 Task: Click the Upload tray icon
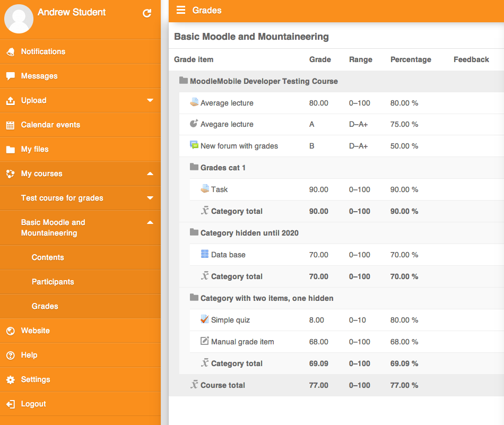tap(10, 101)
